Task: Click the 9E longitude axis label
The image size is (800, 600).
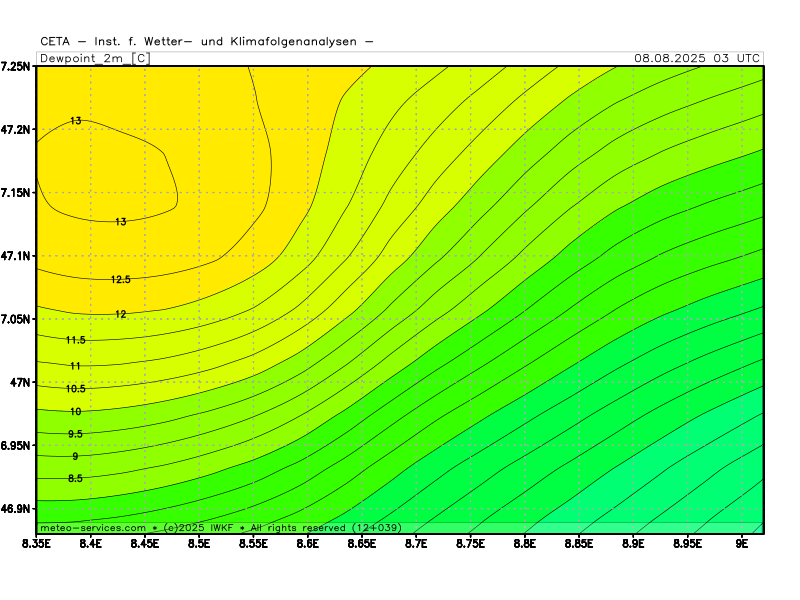Action: (742, 544)
